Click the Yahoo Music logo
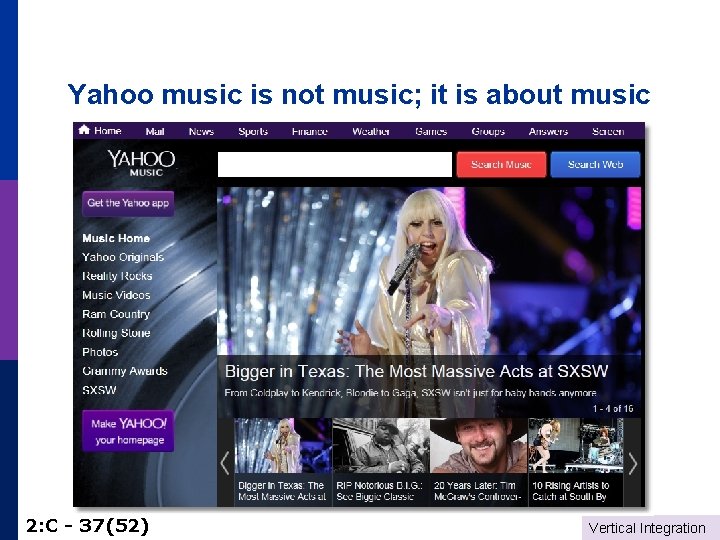Screen dimensions: 720x540 141,163
